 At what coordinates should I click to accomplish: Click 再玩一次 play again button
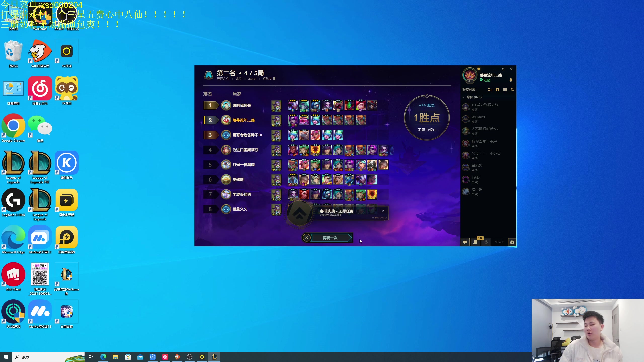click(330, 238)
